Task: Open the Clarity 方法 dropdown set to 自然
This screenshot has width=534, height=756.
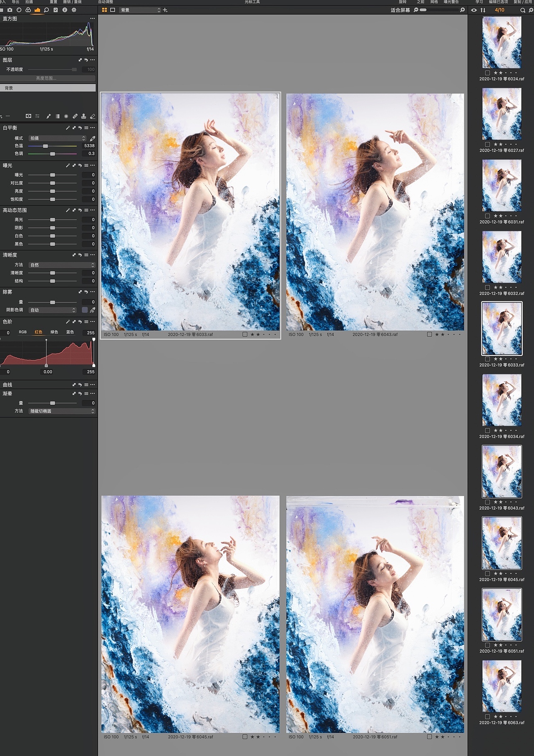Action: [62, 265]
